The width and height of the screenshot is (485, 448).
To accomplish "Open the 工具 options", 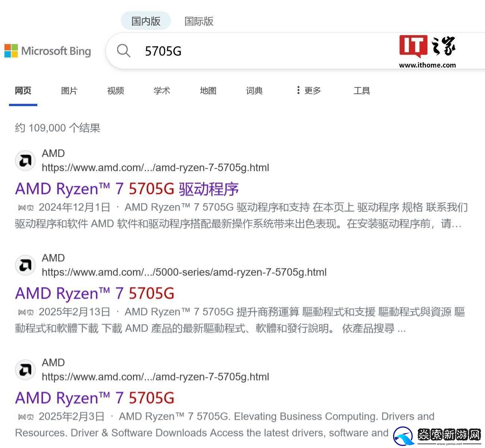I will [x=361, y=91].
